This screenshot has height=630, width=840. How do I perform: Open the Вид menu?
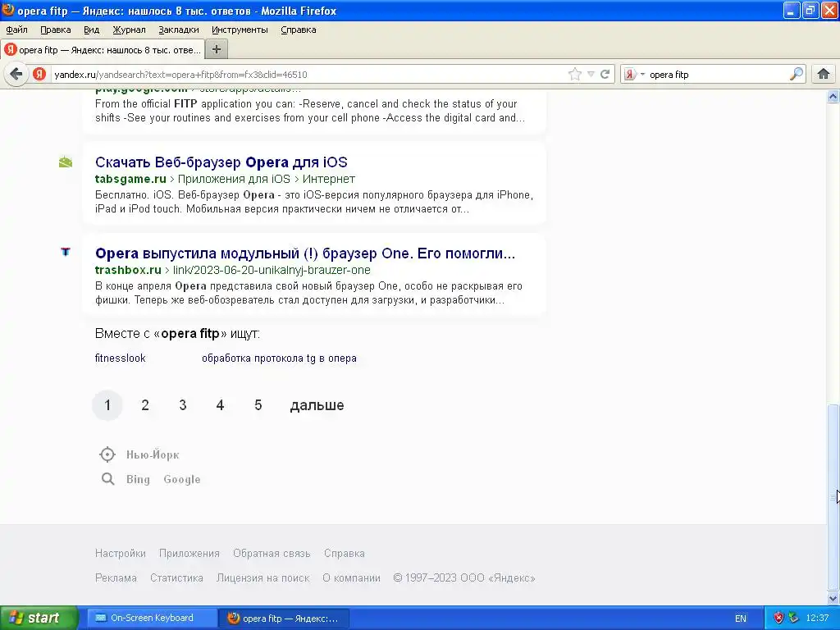pyautogui.click(x=92, y=30)
